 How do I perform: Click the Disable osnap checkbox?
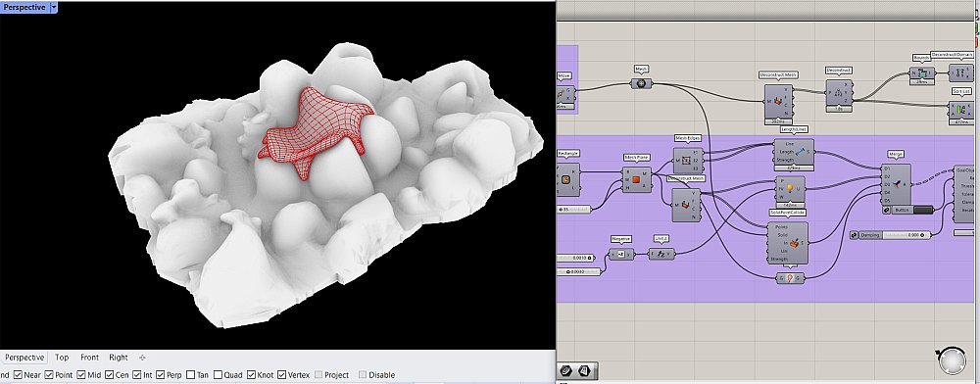[363, 375]
